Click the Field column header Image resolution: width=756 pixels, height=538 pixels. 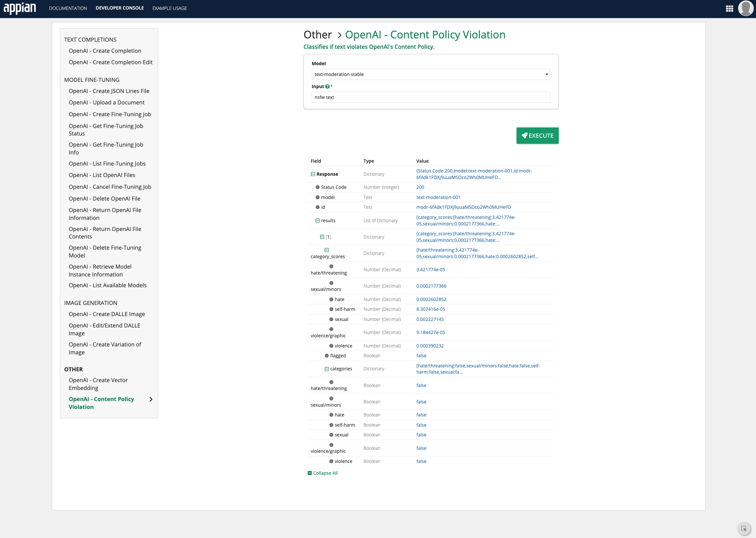pyautogui.click(x=316, y=161)
